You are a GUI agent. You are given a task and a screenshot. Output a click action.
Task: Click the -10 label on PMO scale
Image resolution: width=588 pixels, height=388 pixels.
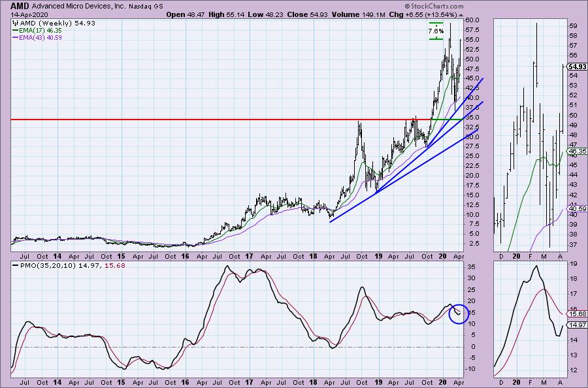[x=472, y=369]
